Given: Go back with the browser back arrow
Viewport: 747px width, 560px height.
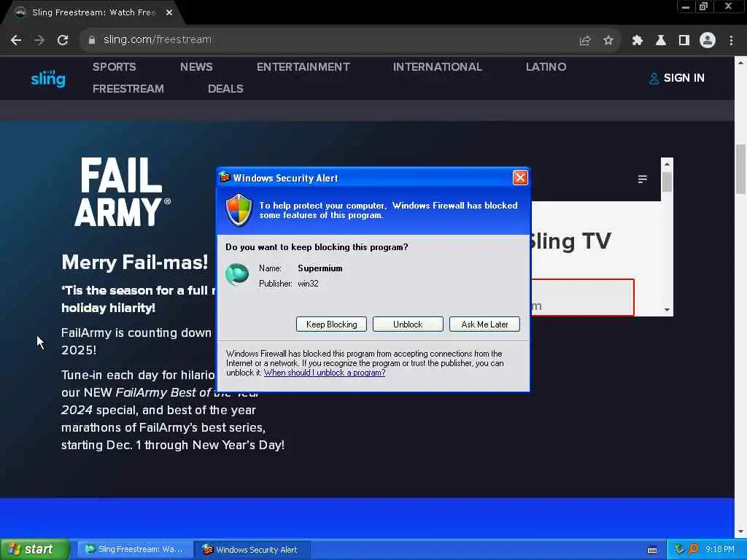Looking at the screenshot, I should (16, 41).
